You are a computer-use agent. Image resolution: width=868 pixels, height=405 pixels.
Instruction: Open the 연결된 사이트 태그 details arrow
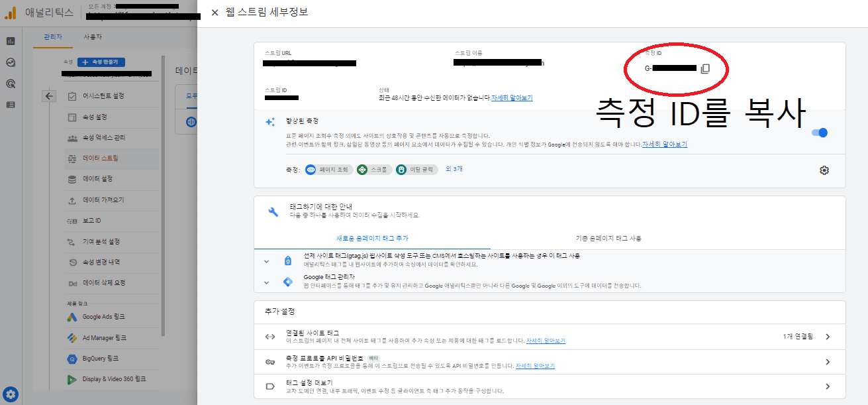coord(827,337)
